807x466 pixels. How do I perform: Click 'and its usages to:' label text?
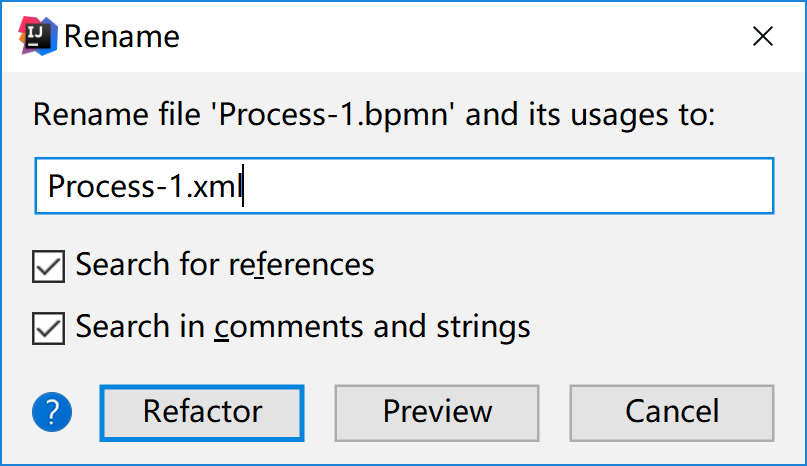coord(592,115)
